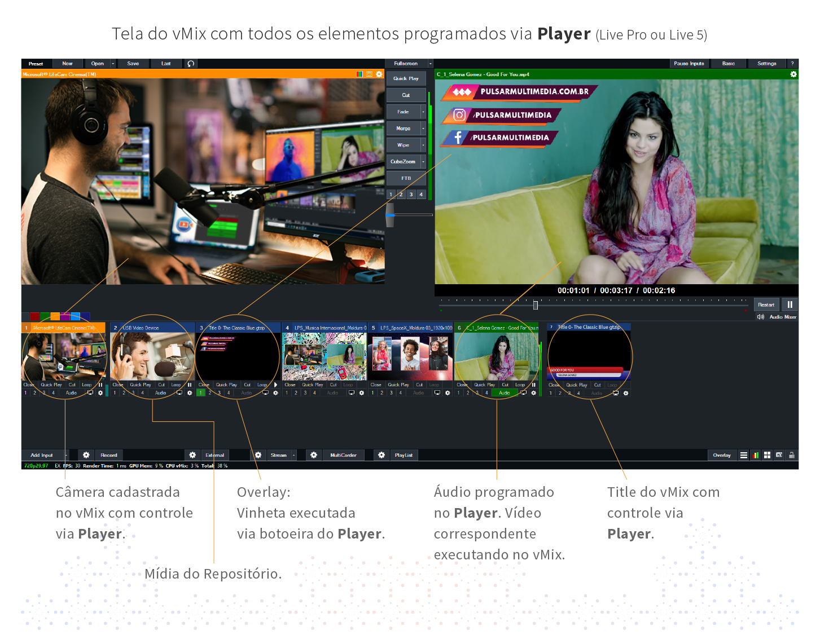Click the Pause Inputs button
This screenshot has height=644, width=820.
click(x=689, y=64)
